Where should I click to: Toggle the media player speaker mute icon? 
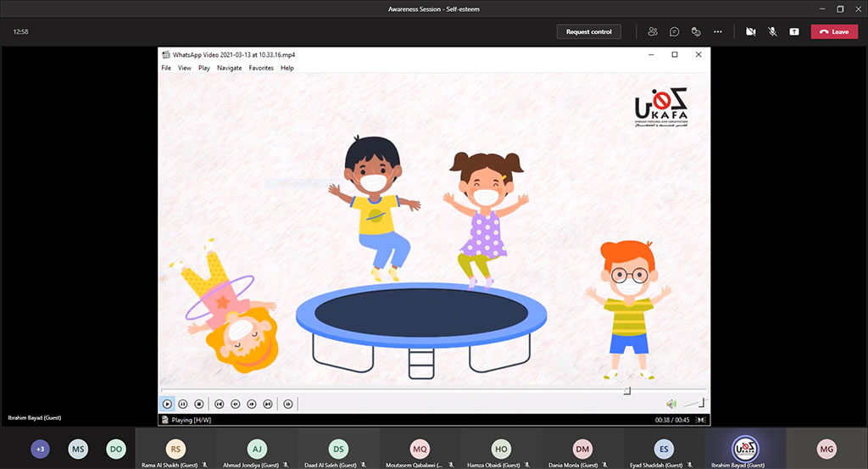[670, 405]
